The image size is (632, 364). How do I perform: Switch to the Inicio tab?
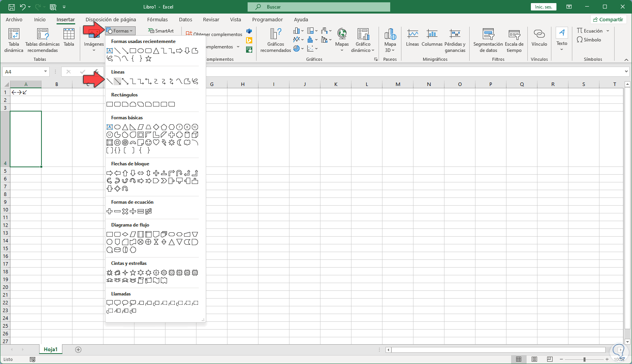click(x=40, y=20)
